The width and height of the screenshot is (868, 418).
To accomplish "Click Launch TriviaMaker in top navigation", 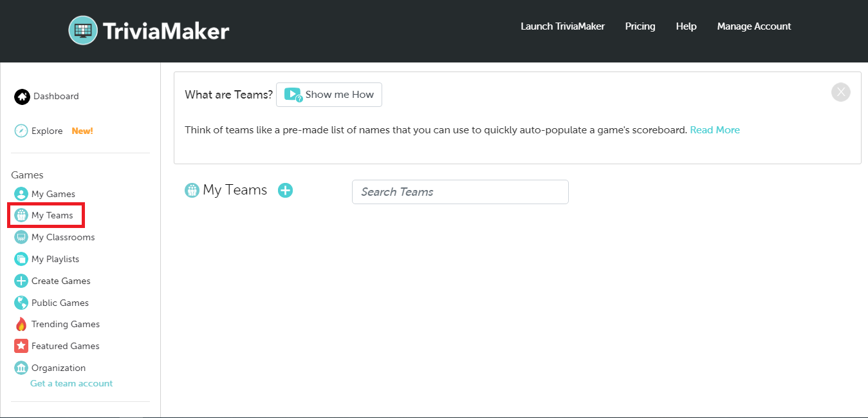I will (x=562, y=26).
